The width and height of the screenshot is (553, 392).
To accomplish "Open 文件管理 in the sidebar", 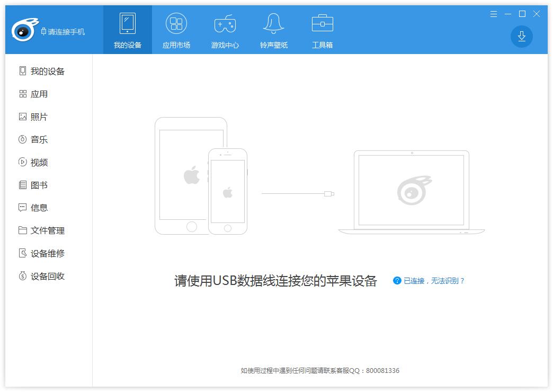I will coord(48,230).
